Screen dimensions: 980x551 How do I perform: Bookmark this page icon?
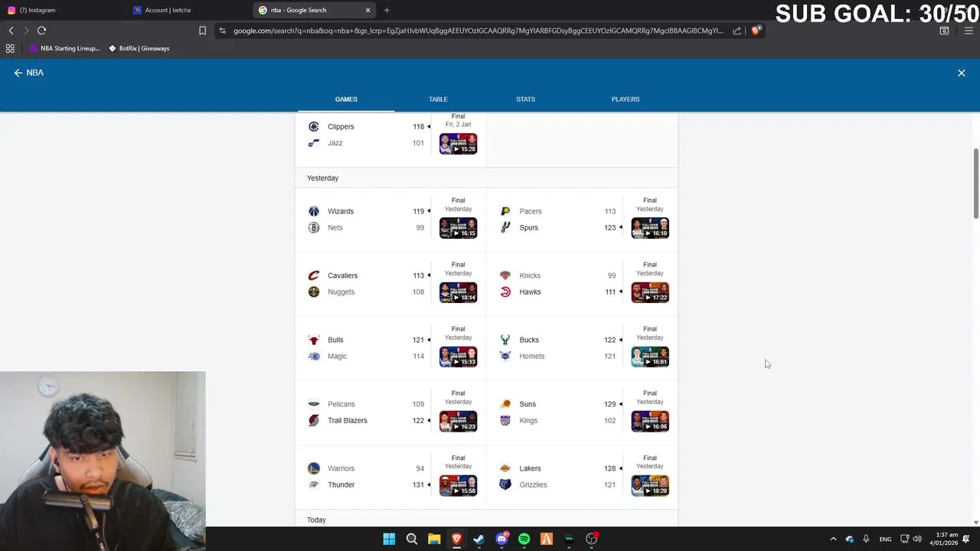202,31
